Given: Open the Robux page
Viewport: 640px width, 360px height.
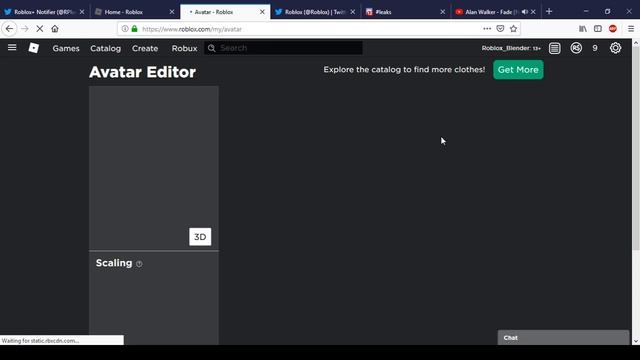Looking at the screenshot, I should [184, 48].
